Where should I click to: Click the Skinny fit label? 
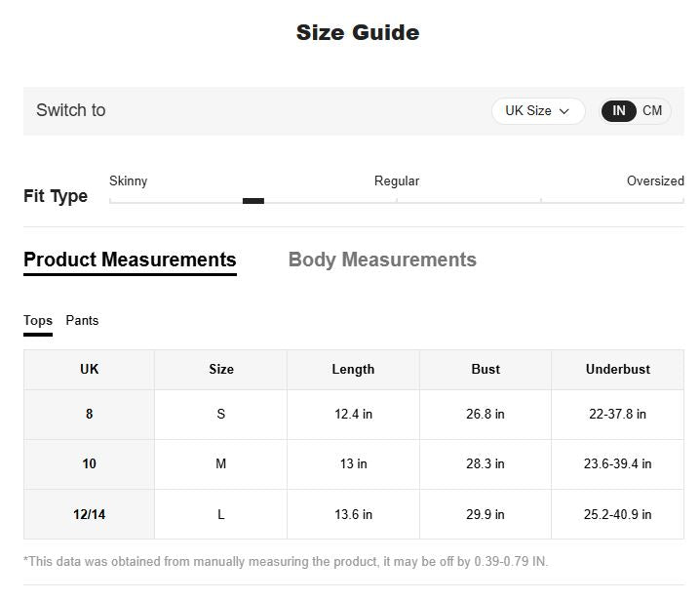pyautogui.click(x=129, y=181)
